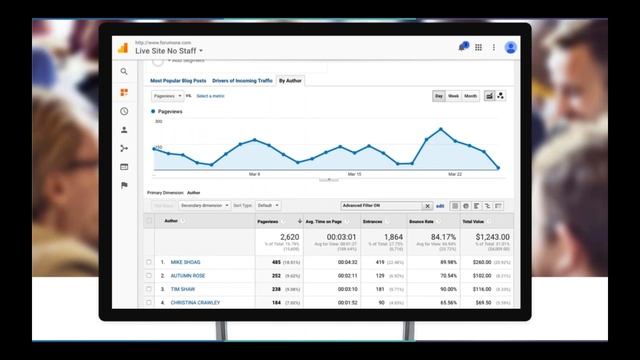The height and width of the screenshot is (360, 640).
Task: Switch to the performance bar view icon
Action: (x=476, y=206)
